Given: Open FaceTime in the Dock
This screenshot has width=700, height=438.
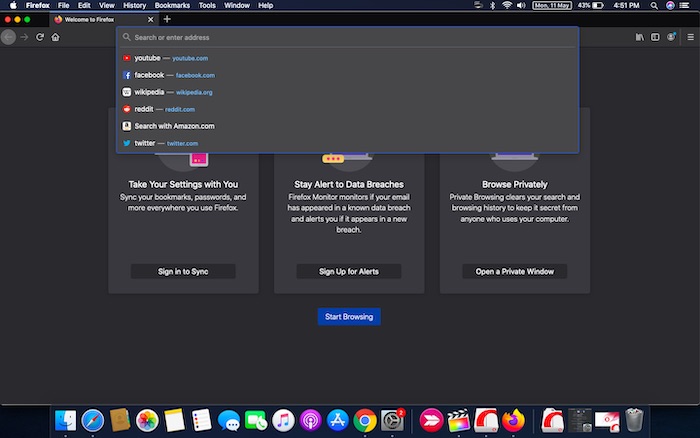Looking at the screenshot, I should [256, 421].
